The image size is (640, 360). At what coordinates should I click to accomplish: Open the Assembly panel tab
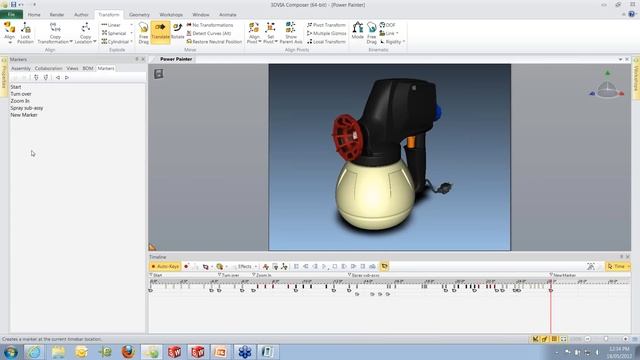pos(21,69)
